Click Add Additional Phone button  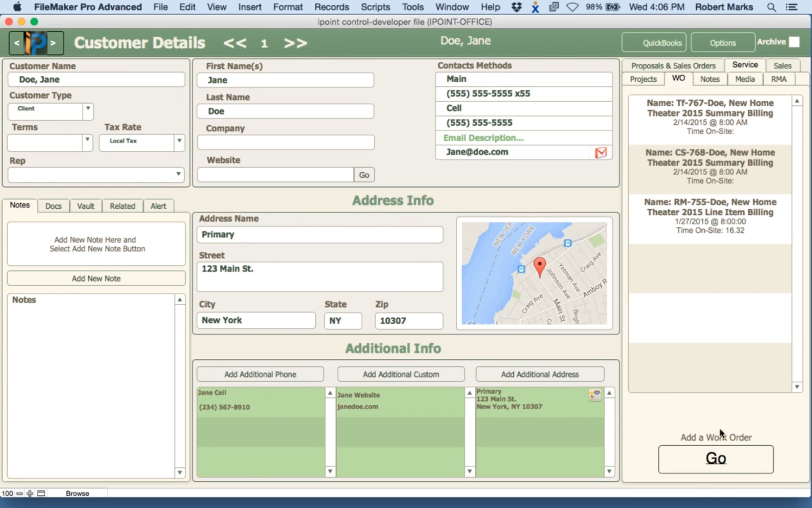click(x=260, y=374)
